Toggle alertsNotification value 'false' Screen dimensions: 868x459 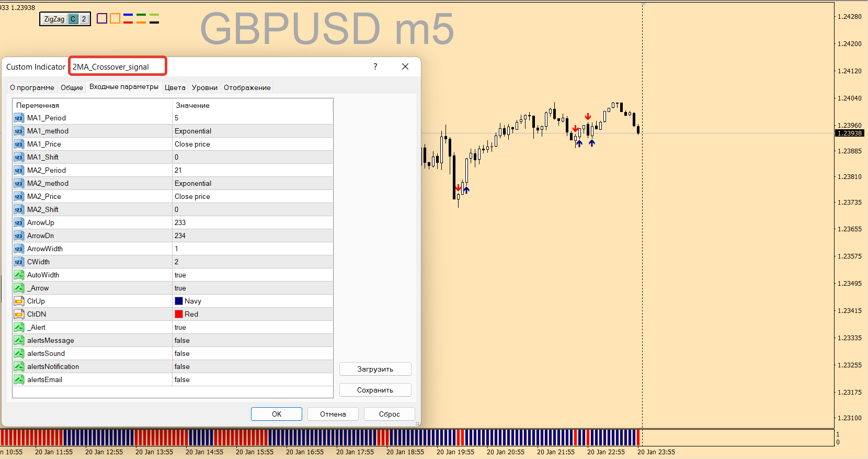[253, 366]
